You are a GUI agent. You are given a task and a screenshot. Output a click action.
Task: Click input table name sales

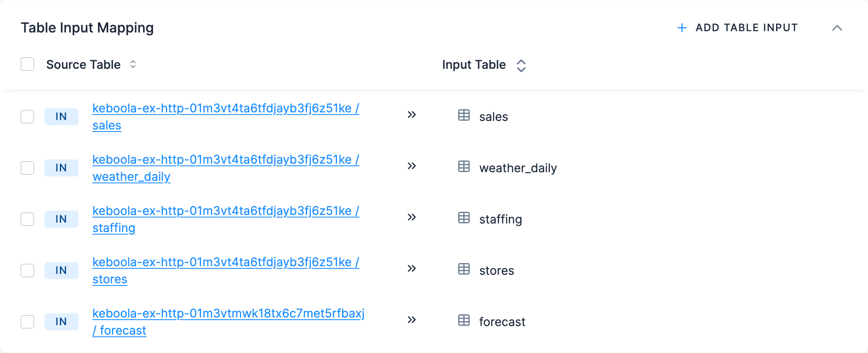493,117
